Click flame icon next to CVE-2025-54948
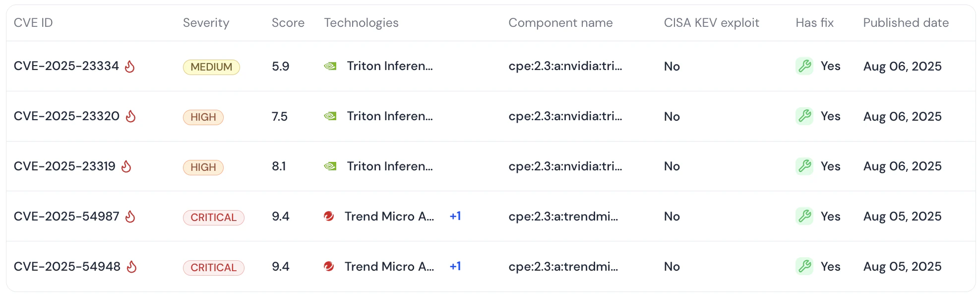The image size is (980, 297). [x=131, y=267]
